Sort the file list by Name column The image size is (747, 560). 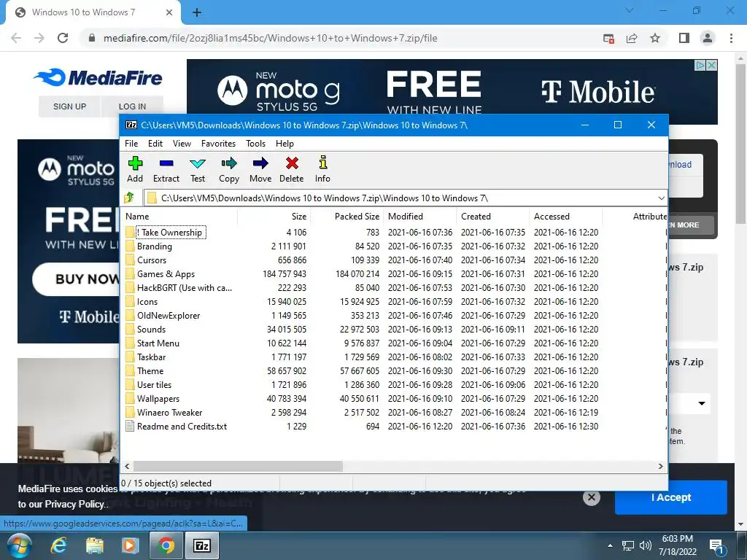[x=180, y=216]
